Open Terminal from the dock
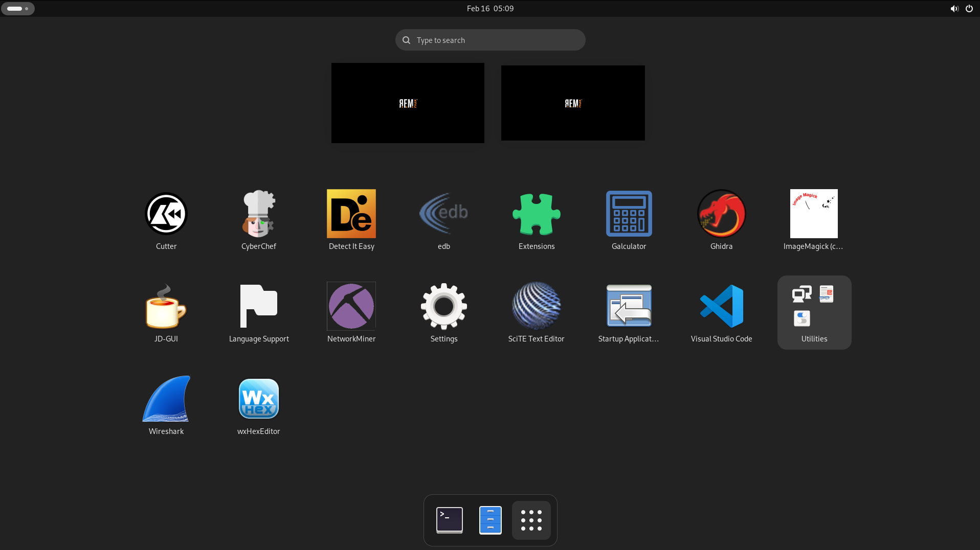The image size is (980, 550). (449, 520)
